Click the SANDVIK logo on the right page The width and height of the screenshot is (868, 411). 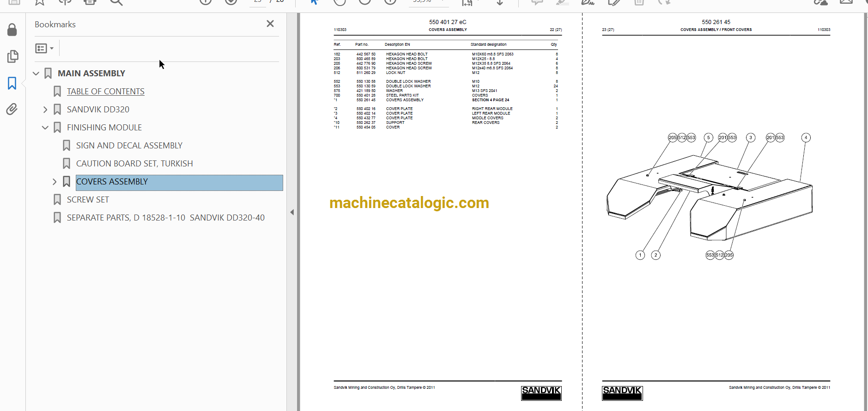coord(622,393)
